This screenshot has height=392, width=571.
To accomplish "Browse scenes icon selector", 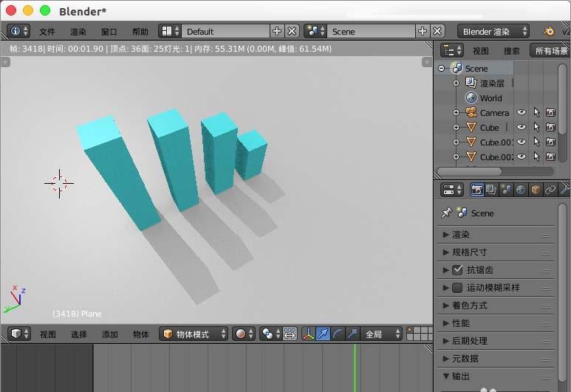I will pyautogui.click(x=315, y=31).
